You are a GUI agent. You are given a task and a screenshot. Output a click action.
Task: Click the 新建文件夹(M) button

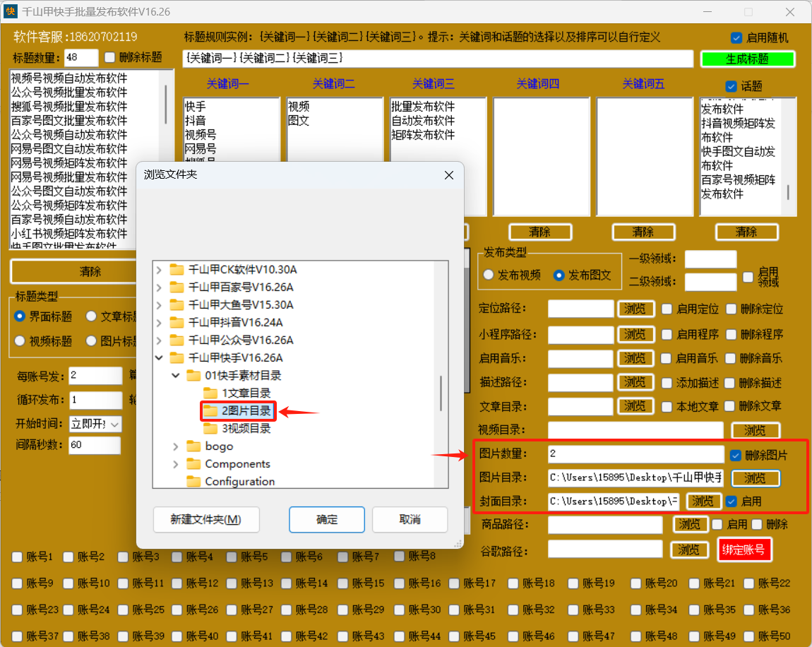click(206, 520)
